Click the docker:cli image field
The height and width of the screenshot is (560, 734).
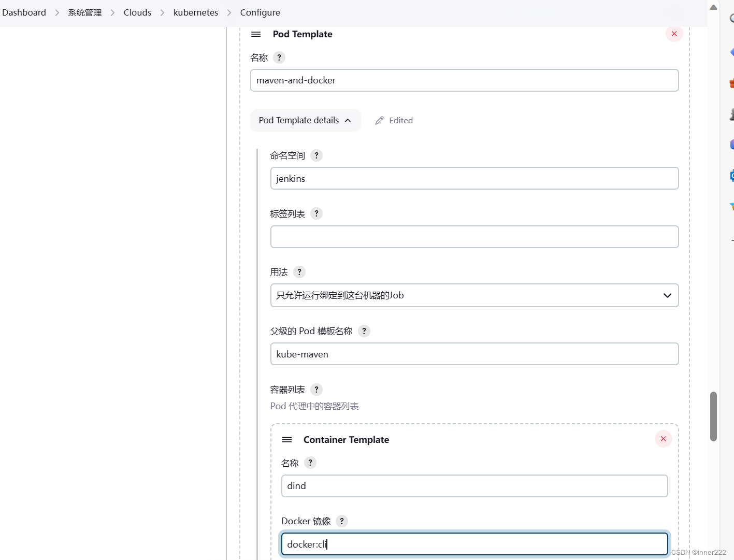[474, 544]
